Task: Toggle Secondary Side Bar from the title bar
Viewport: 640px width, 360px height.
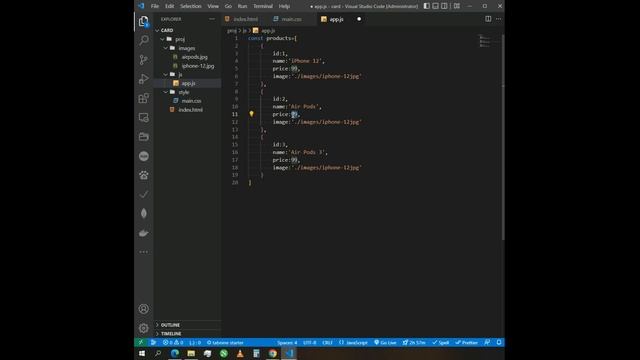Action: pyautogui.click(x=444, y=6)
